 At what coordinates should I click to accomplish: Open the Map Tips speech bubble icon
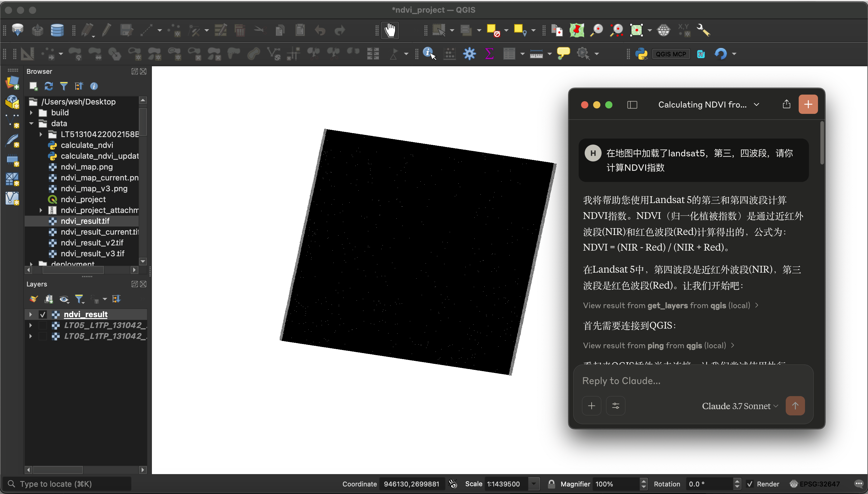tap(563, 53)
